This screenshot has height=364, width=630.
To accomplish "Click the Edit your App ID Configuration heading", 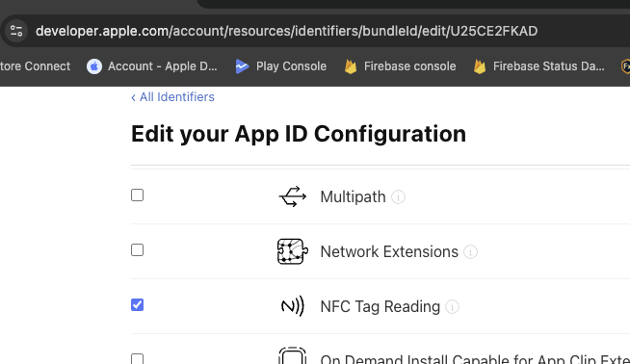I will click(299, 134).
